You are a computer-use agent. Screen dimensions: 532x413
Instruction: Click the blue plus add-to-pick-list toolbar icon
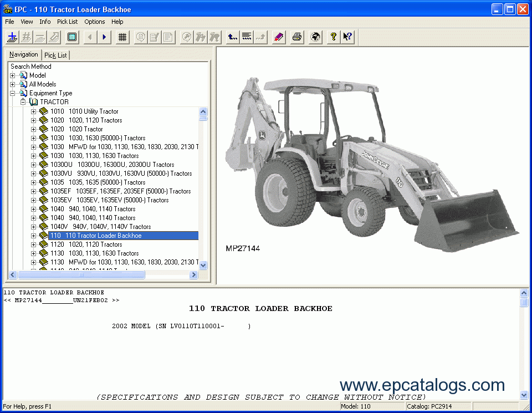click(x=12, y=37)
